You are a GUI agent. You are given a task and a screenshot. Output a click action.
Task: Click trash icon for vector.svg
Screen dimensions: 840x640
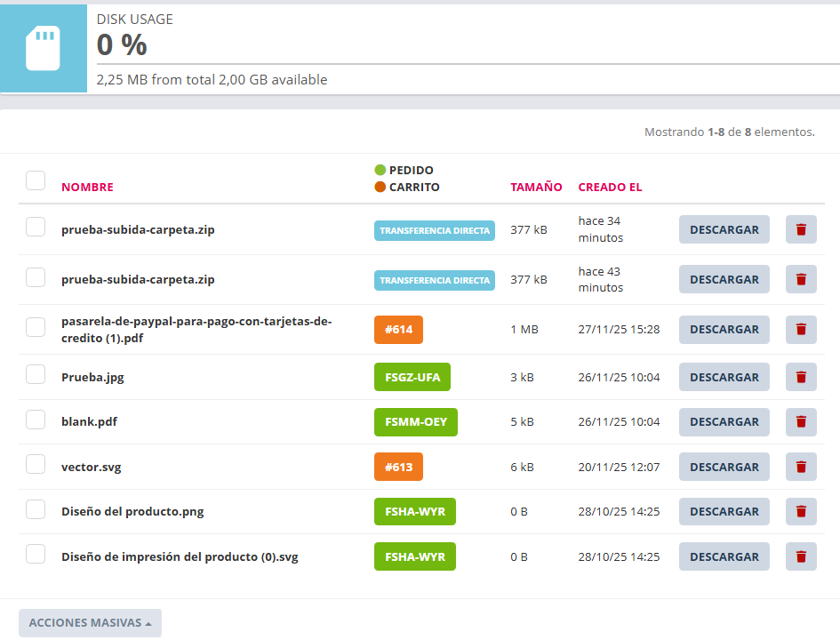coord(801,467)
